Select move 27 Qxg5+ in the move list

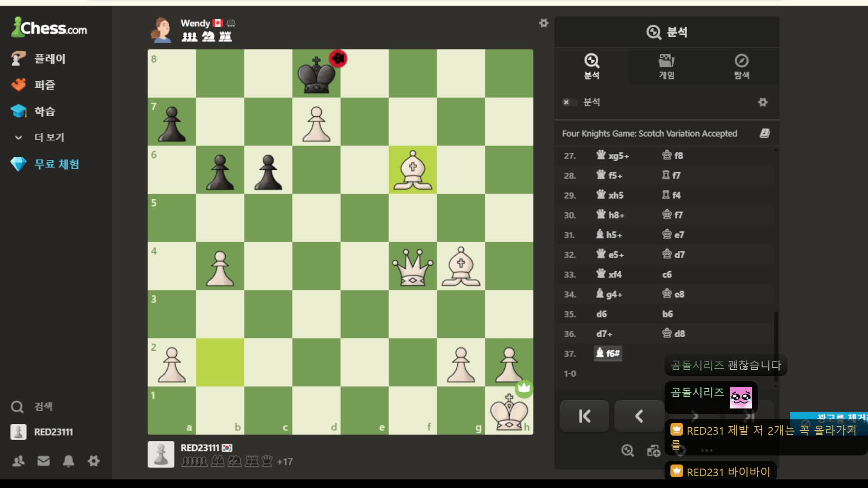coord(613,155)
